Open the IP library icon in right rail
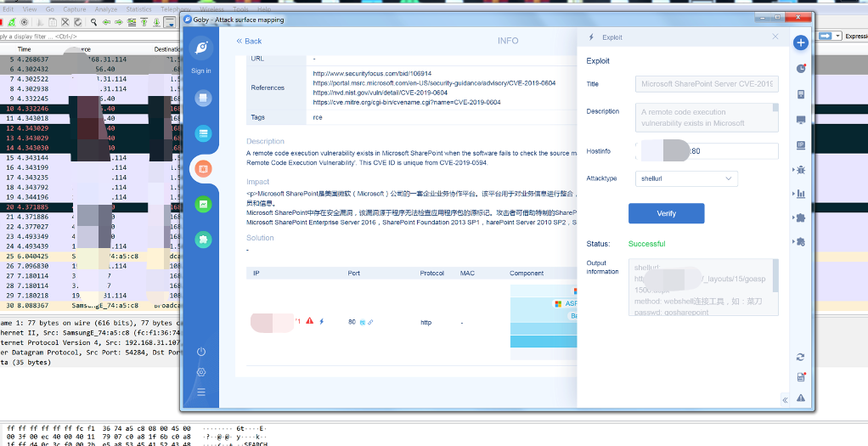 tap(800, 145)
